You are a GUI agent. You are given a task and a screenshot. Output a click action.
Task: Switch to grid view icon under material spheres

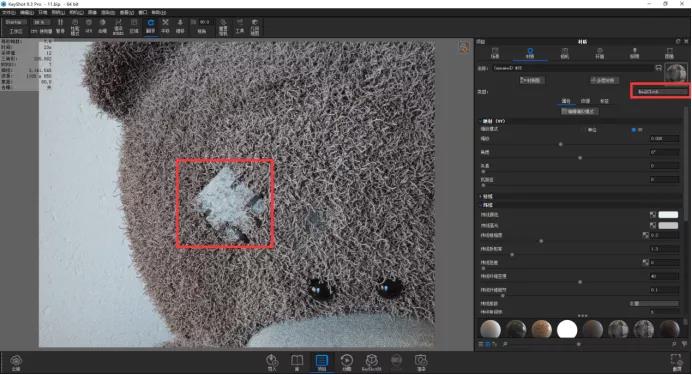tap(487, 344)
